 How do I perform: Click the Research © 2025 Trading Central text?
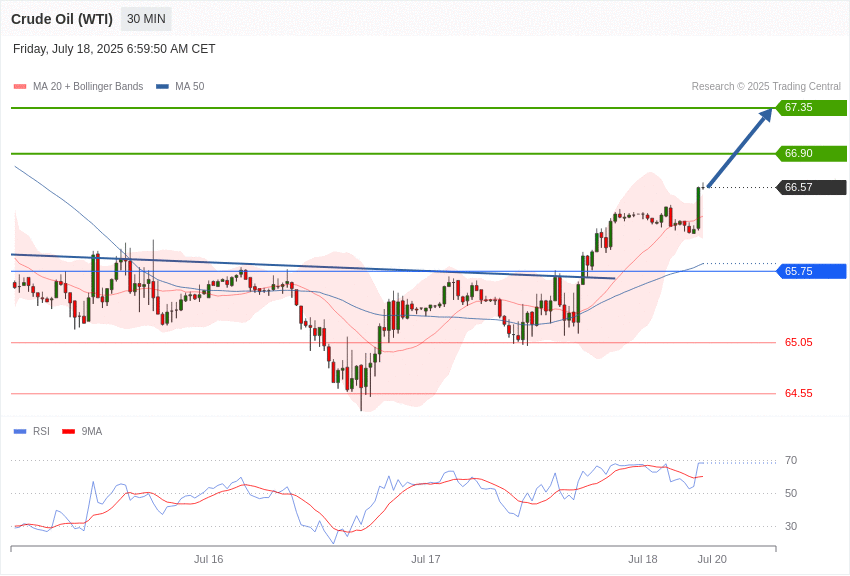[x=766, y=86]
